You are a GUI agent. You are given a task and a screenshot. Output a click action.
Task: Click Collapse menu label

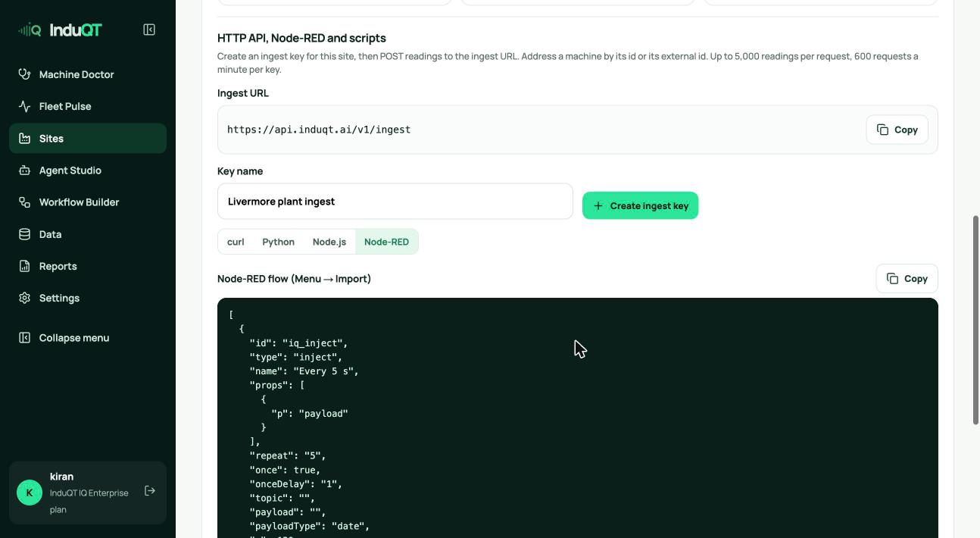[x=74, y=338]
